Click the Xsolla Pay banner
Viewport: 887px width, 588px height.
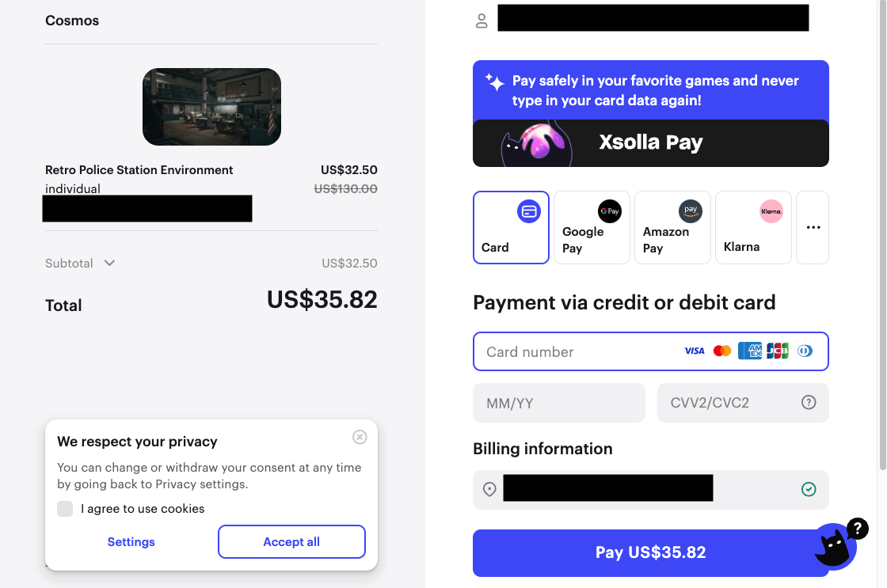(x=650, y=142)
